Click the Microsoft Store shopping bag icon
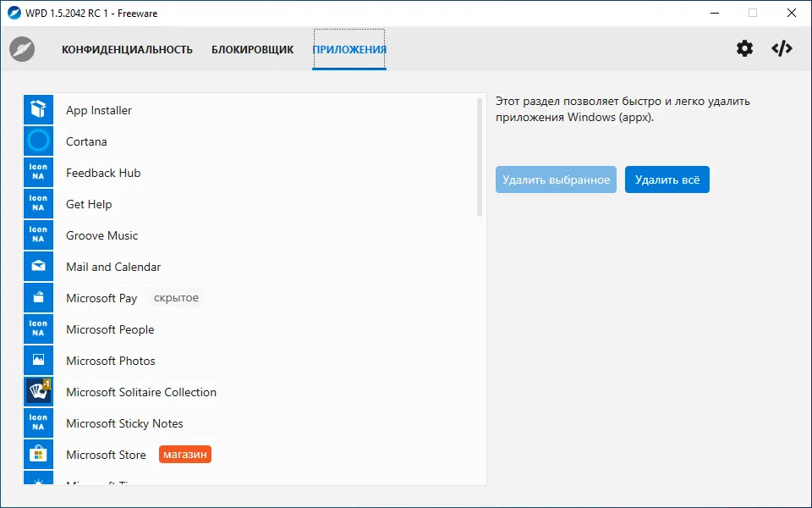The height and width of the screenshot is (508, 812). click(38, 455)
